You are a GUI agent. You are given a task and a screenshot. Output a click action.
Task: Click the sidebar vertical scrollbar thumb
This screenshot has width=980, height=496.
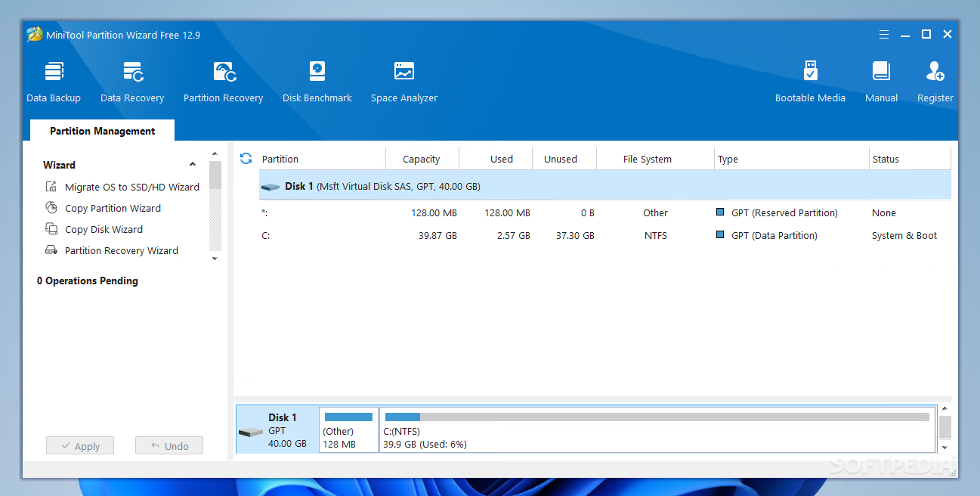pyautogui.click(x=215, y=175)
